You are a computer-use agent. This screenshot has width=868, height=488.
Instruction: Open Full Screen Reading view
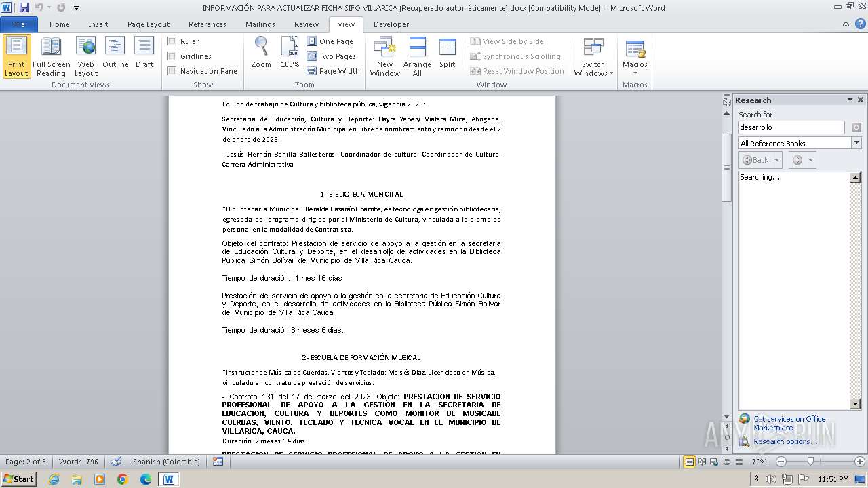pos(52,56)
